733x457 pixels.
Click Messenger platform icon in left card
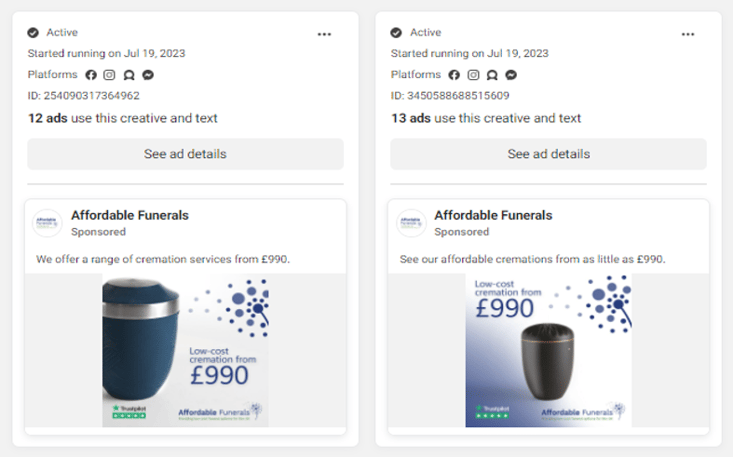click(x=148, y=75)
